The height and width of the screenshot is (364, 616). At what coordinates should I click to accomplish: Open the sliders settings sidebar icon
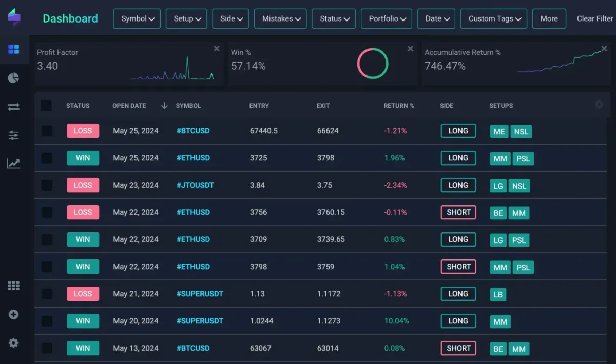coord(14,135)
